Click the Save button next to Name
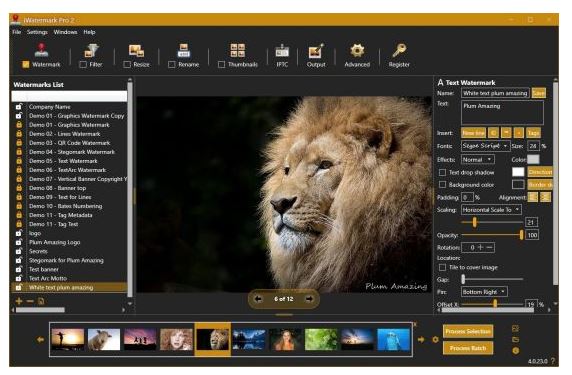Viewport: 572px width, 375px height. pos(538,93)
